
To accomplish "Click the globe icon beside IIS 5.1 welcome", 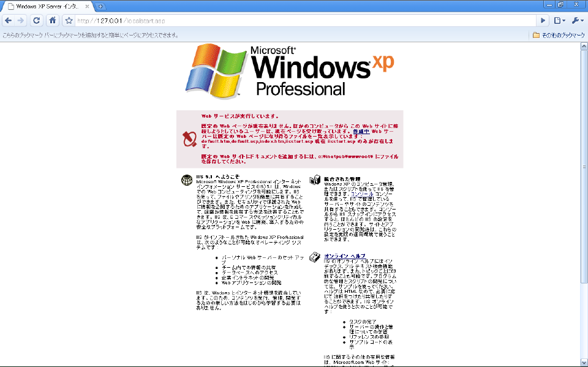I will 187,180.
